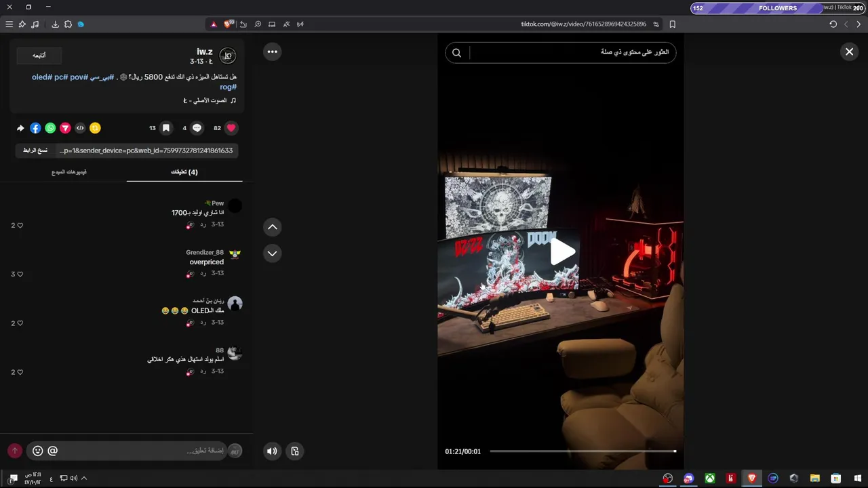Close the TikTok video viewer
The height and width of the screenshot is (488, 868).
tap(849, 52)
